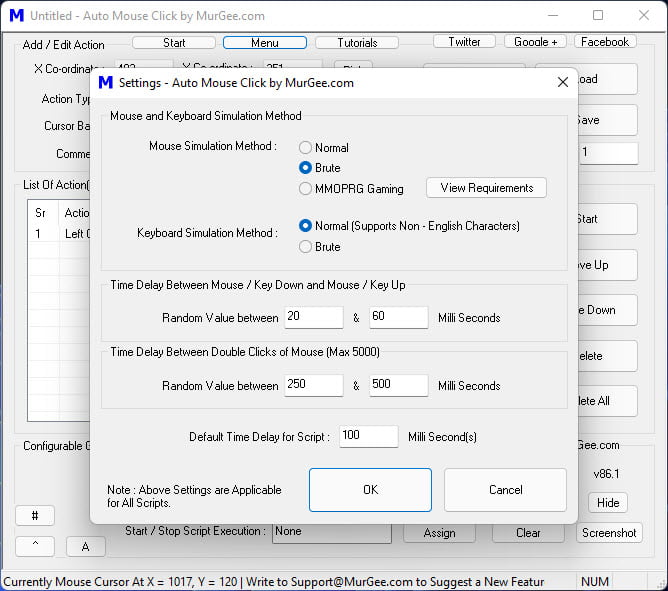Open Facebook link button
668x591 pixels.
coord(605,42)
